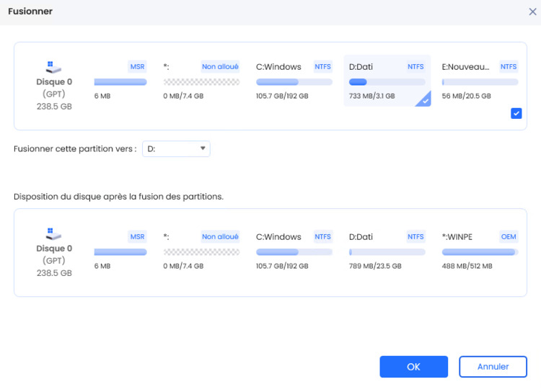This screenshot has width=541, height=392.
Task: Click the *:WINPE usage bar in result layout
Action: tap(480, 252)
